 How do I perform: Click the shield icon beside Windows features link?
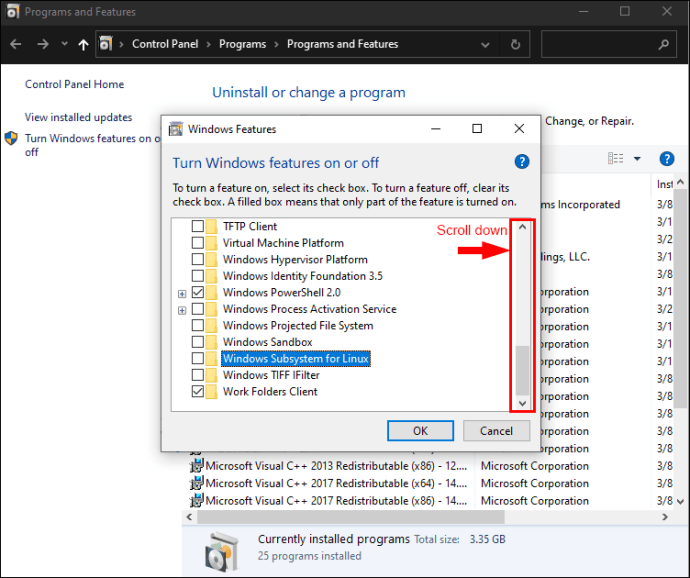11,138
